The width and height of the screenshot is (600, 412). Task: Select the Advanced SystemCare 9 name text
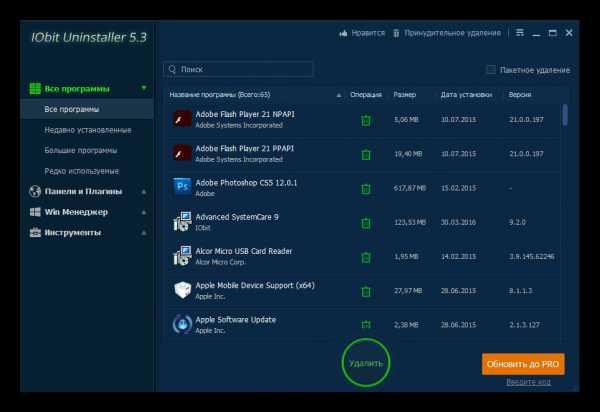point(237,217)
